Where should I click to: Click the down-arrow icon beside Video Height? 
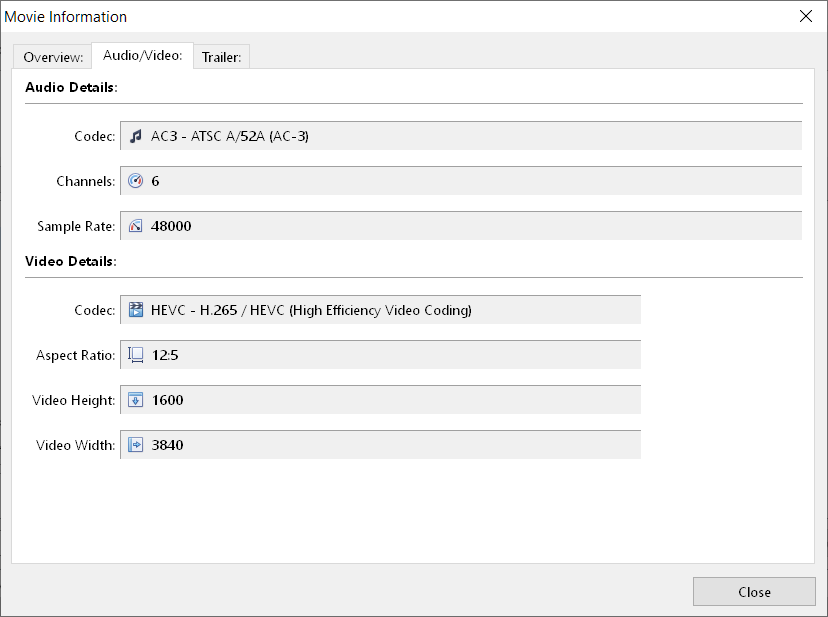click(x=135, y=399)
